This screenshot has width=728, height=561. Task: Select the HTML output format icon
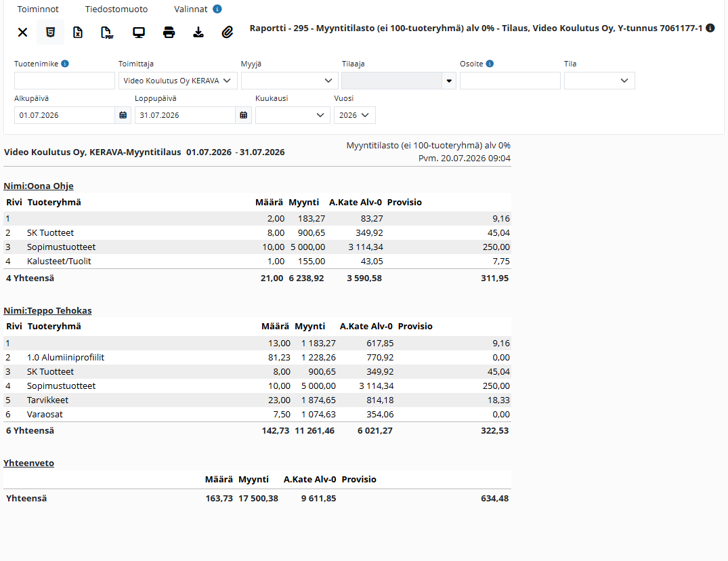[51, 32]
